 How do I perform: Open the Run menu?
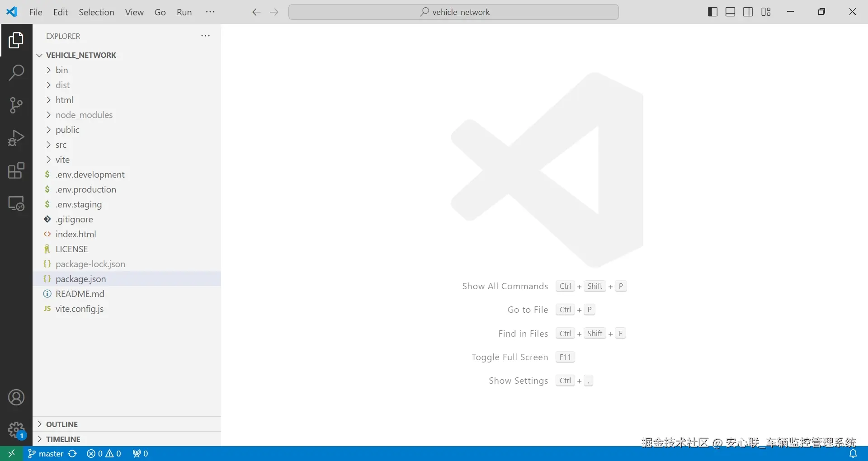(x=184, y=12)
